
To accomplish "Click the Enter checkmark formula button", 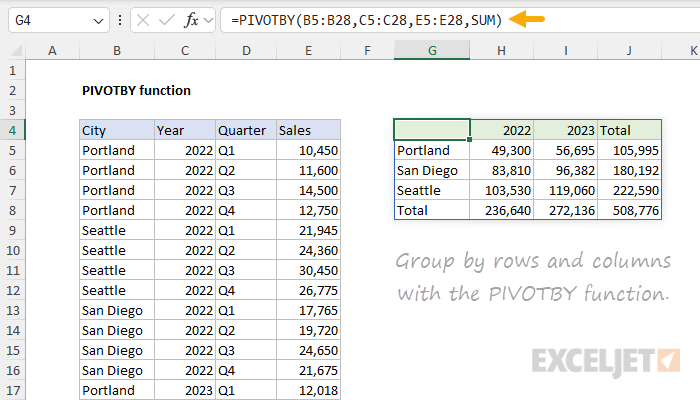I will (167, 20).
